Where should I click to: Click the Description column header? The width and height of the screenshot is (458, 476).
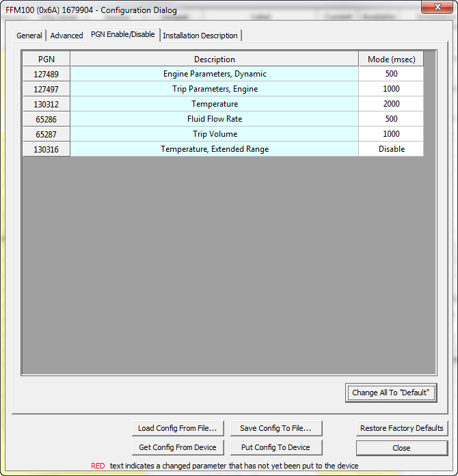(x=214, y=59)
